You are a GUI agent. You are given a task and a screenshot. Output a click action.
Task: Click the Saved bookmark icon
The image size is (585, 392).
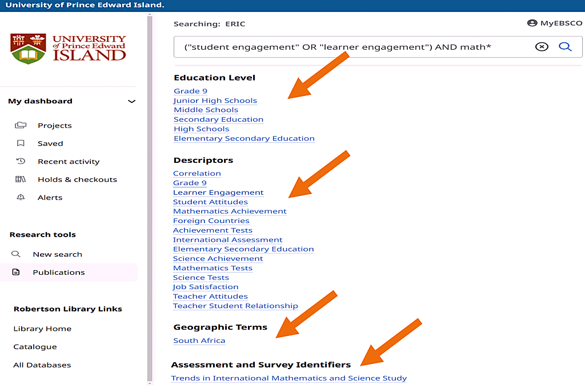[x=21, y=143]
